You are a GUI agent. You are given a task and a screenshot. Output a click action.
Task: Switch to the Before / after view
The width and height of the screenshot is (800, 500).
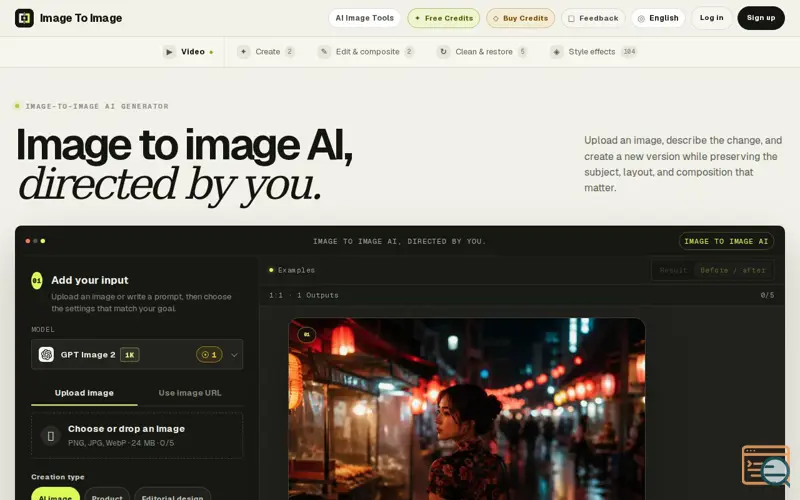pos(733,270)
